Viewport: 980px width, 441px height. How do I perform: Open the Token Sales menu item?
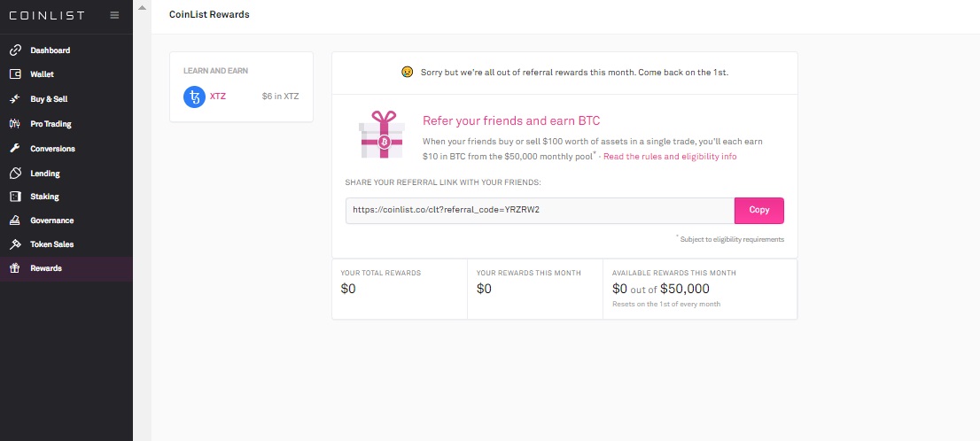(51, 244)
